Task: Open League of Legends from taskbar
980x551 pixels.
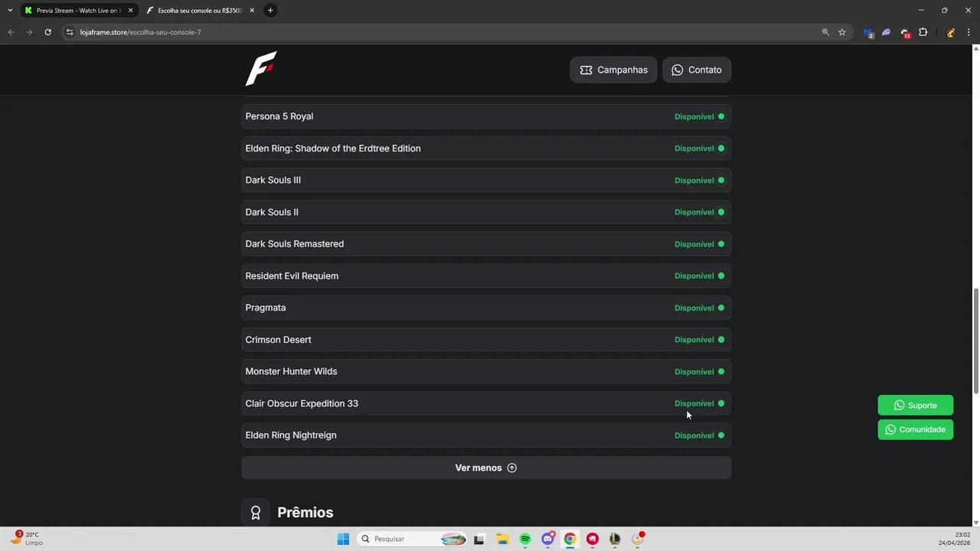Action: tap(615, 539)
